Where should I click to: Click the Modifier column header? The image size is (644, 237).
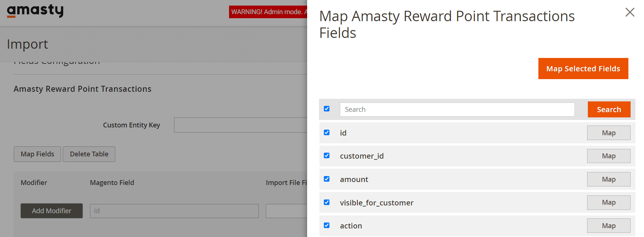pos(34,183)
